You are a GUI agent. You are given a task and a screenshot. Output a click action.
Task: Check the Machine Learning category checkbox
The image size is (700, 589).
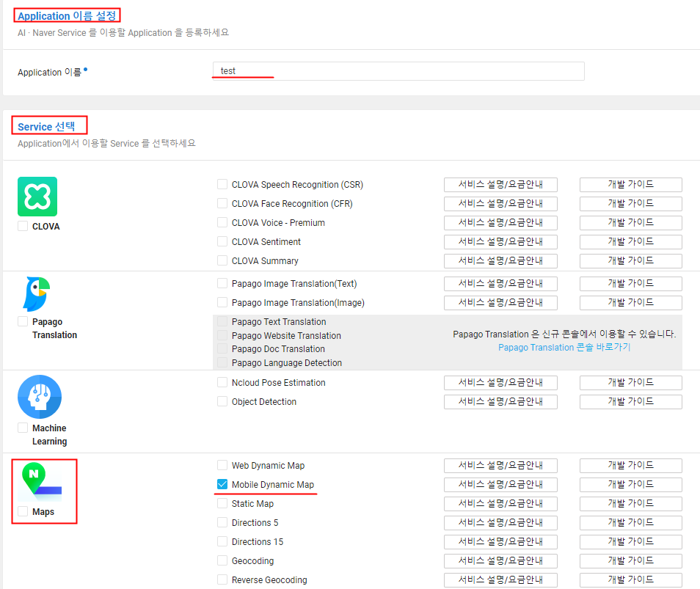coord(23,428)
